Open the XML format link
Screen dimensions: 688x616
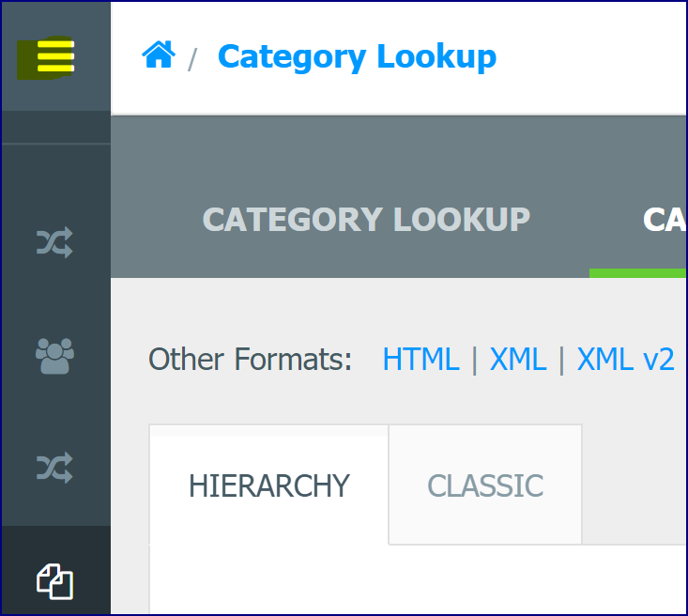[518, 360]
